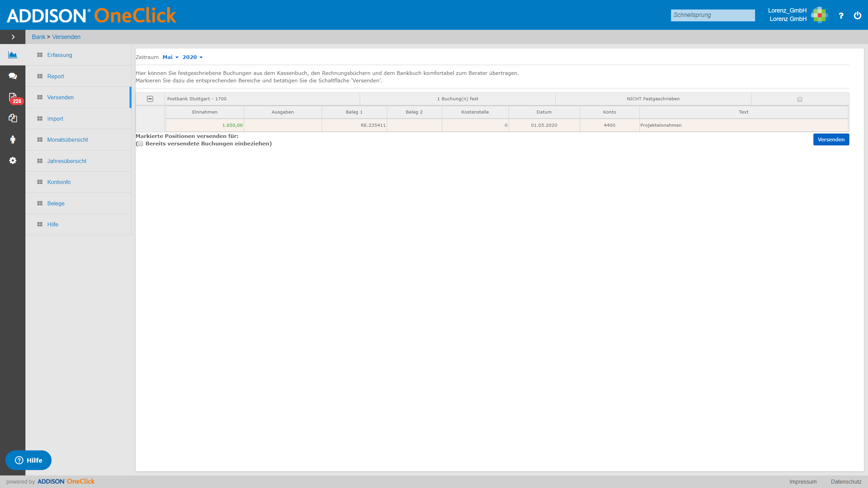
Task: Click the Bank breadcrumb link
Action: (x=38, y=37)
